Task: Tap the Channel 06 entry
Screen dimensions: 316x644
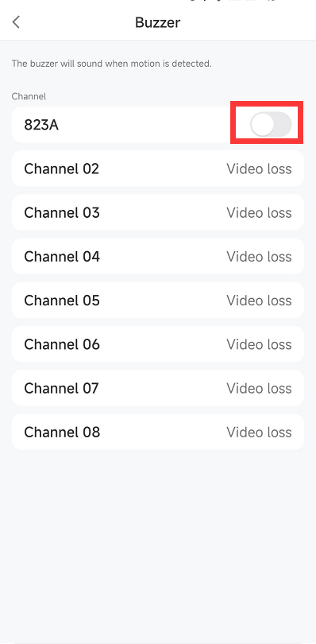Action: pyautogui.click(x=157, y=344)
